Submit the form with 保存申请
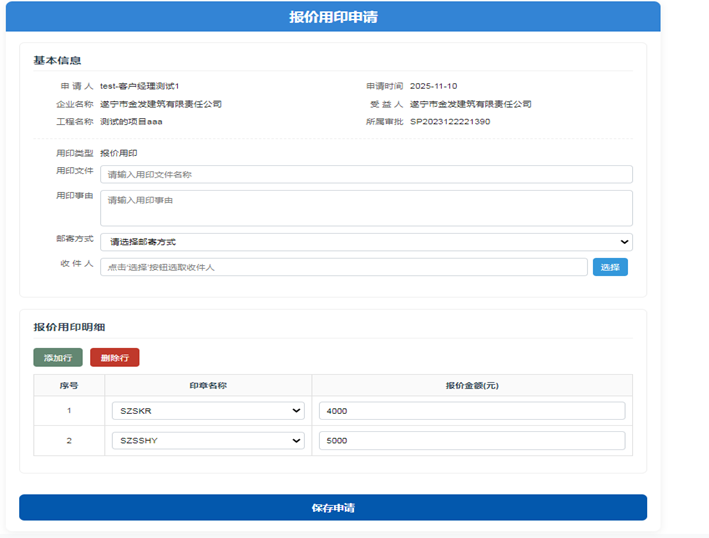The image size is (709, 538). point(333,507)
